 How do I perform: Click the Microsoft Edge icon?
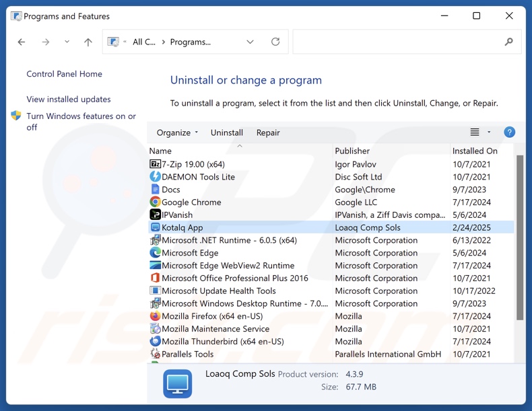pos(155,253)
